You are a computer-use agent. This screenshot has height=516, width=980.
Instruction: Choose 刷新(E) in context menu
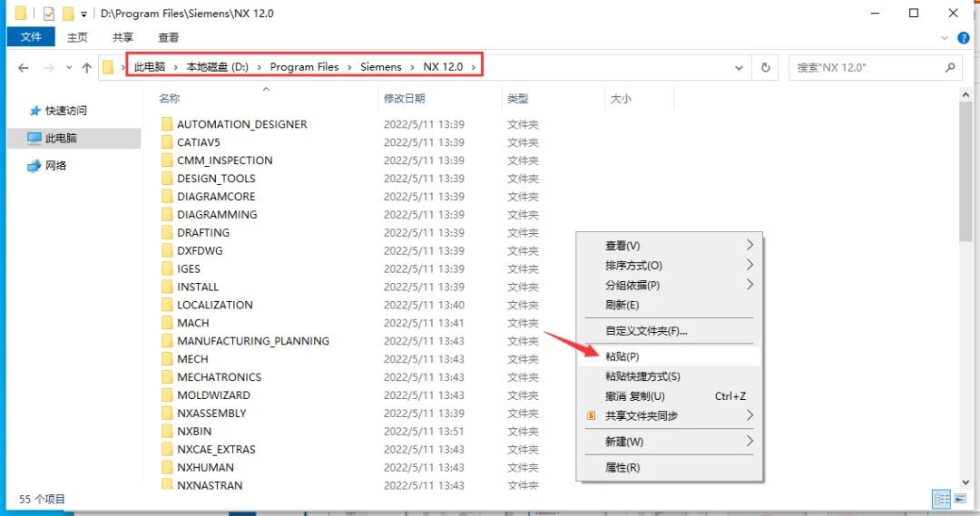669,306
